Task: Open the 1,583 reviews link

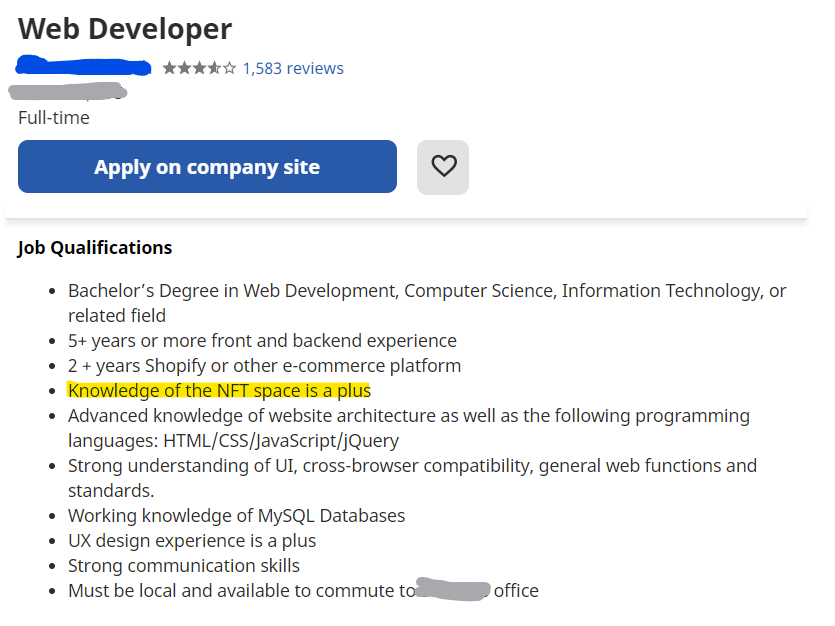Action: pyautogui.click(x=293, y=69)
